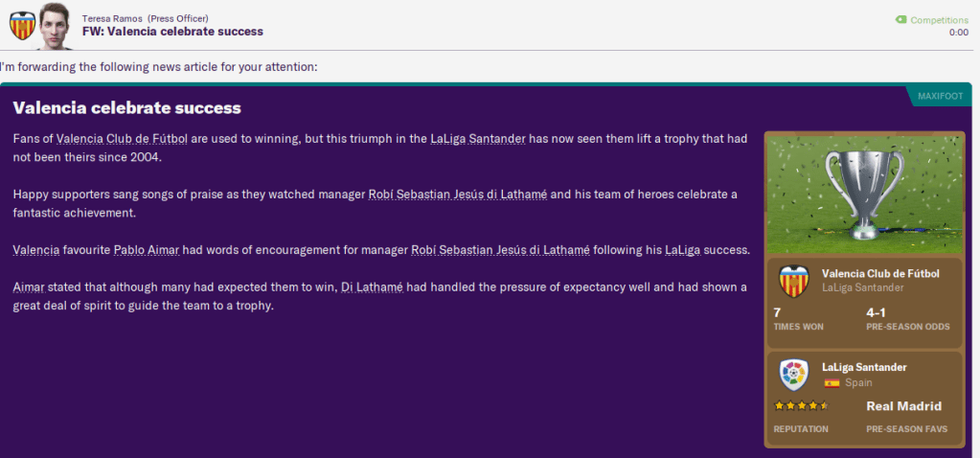Open LaLiga Santander link in first paragraph
Viewport: 980px width, 458px height.
[x=478, y=139]
